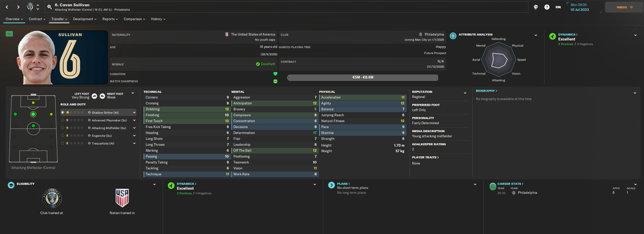Screen dimensions: 644x234
Task: Open the Development tab menu
Action: pyautogui.click(x=84, y=19)
